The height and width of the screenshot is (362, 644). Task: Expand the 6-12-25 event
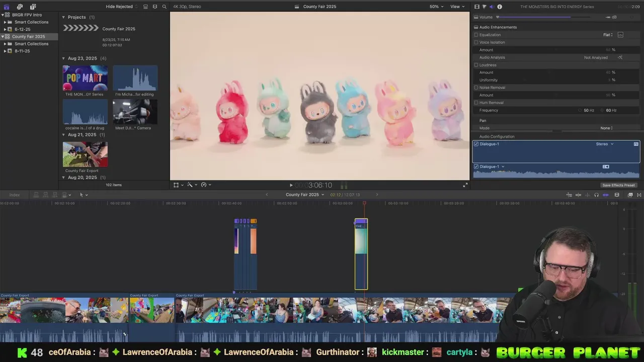point(5,29)
